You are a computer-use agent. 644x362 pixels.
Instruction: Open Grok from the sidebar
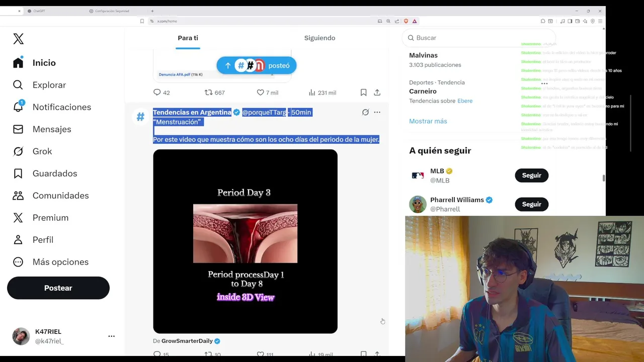32,151
